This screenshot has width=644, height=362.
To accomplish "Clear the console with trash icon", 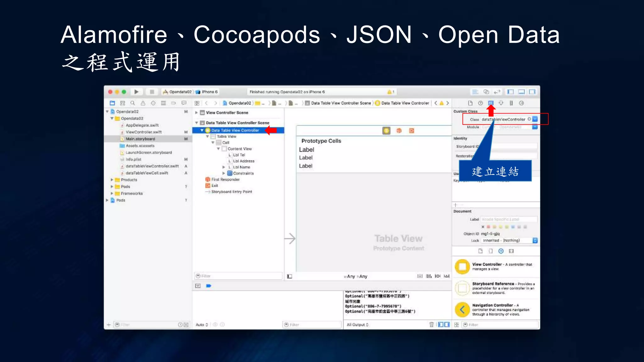I will point(432,325).
